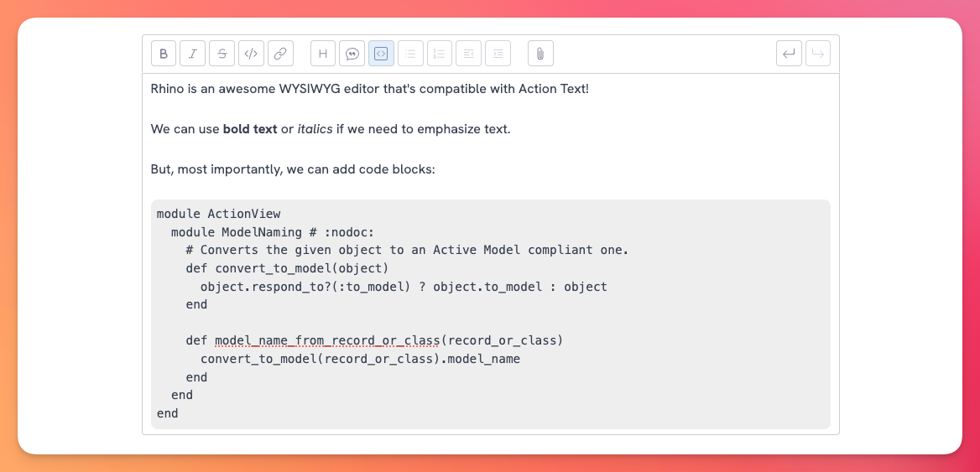The image size is (980, 472).
Task: Increase indentation of list item
Action: point(498,54)
